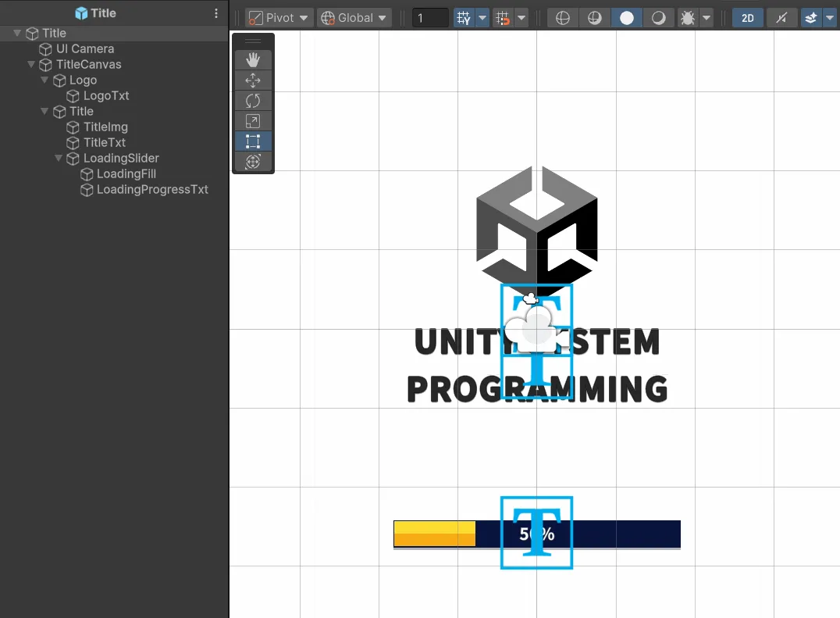Select the Hand view tool
Viewport: 840px width, 618px height.
253,59
